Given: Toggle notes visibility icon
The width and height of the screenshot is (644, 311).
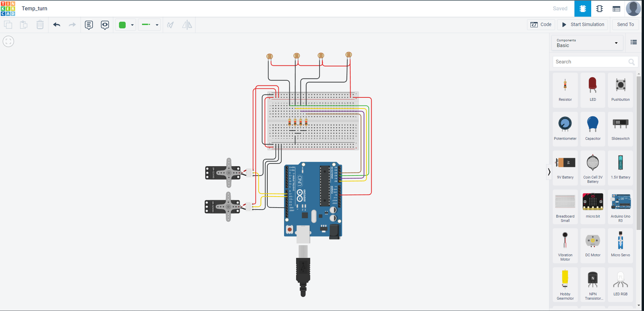Looking at the screenshot, I should tap(105, 25).
